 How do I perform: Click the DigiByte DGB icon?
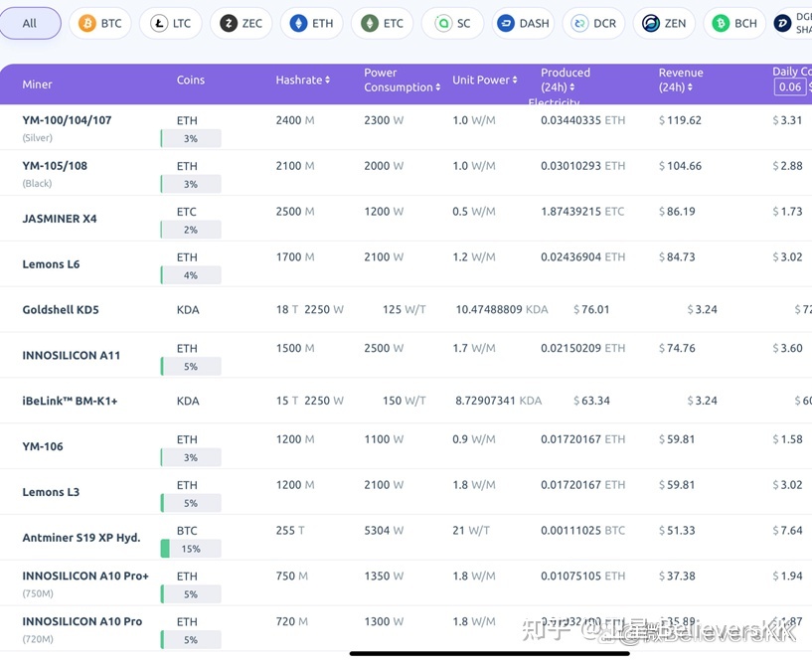click(782, 23)
